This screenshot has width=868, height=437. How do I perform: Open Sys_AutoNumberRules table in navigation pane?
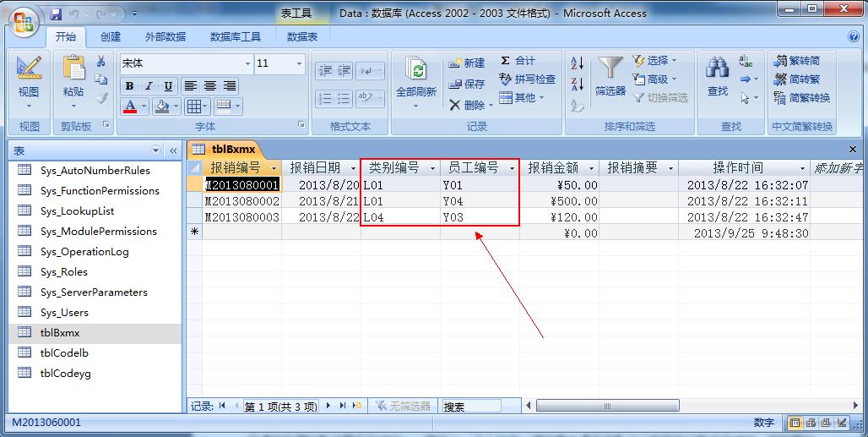pos(95,170)
